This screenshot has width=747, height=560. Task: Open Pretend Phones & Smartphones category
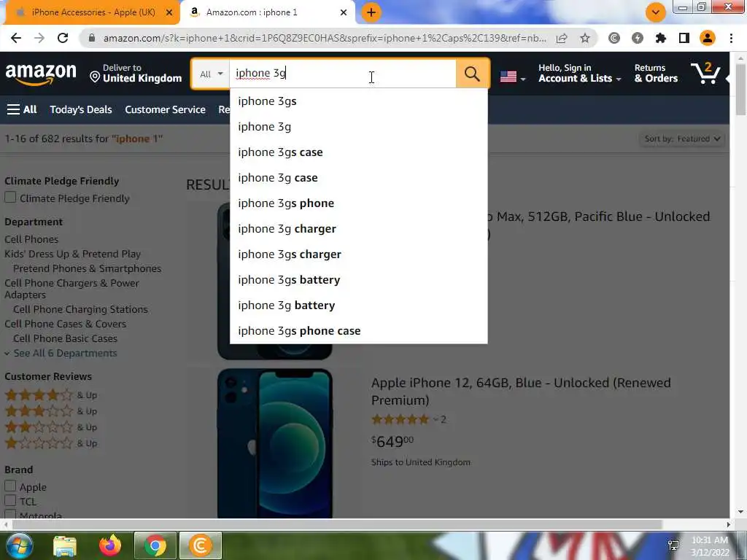coord(88,268)
